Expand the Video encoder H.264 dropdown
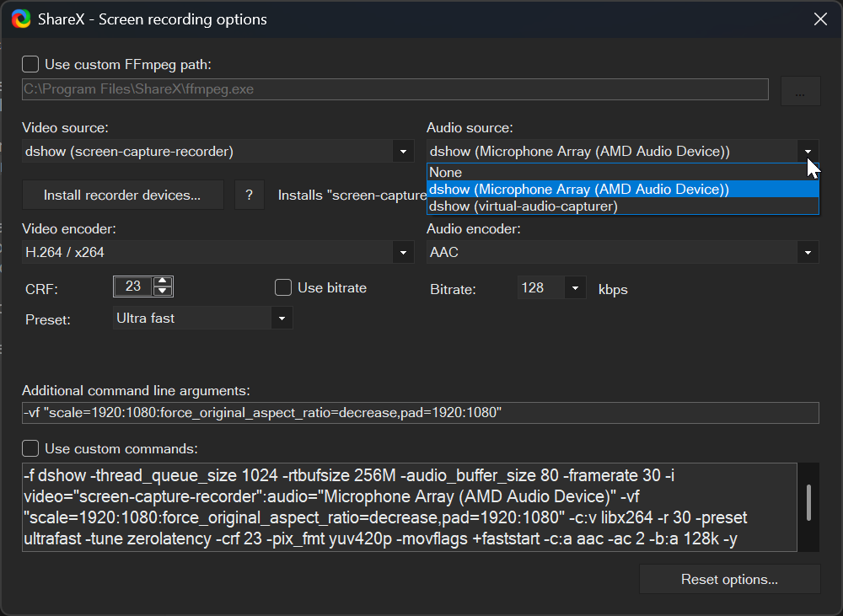 coord(403,252)
